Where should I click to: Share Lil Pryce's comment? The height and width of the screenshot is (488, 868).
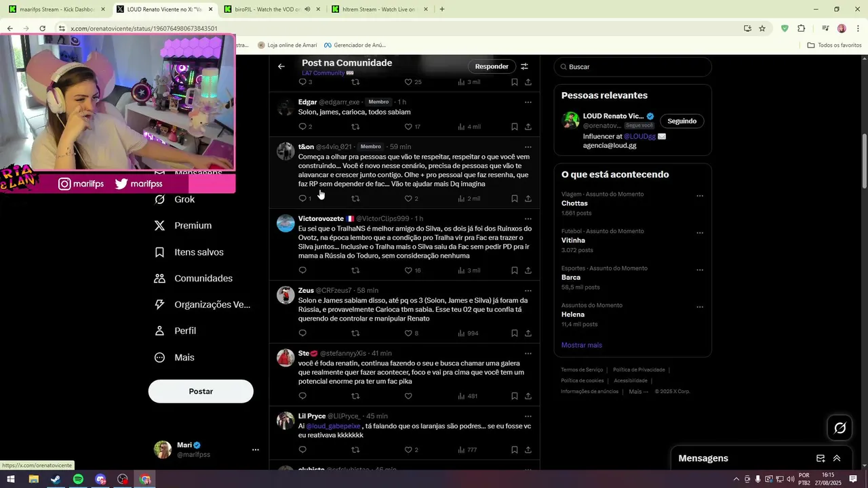tap(528, 450)
